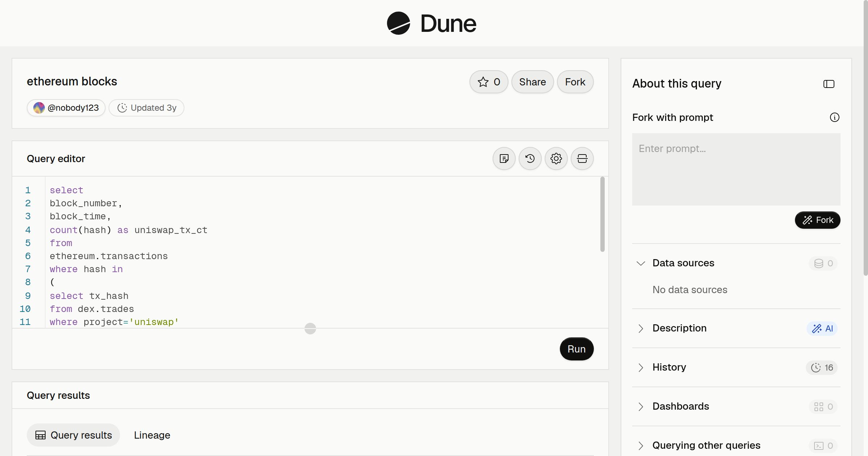
Task: Click the History count badge showing 16
Action: pyautogui.click(x=822, y=367)
